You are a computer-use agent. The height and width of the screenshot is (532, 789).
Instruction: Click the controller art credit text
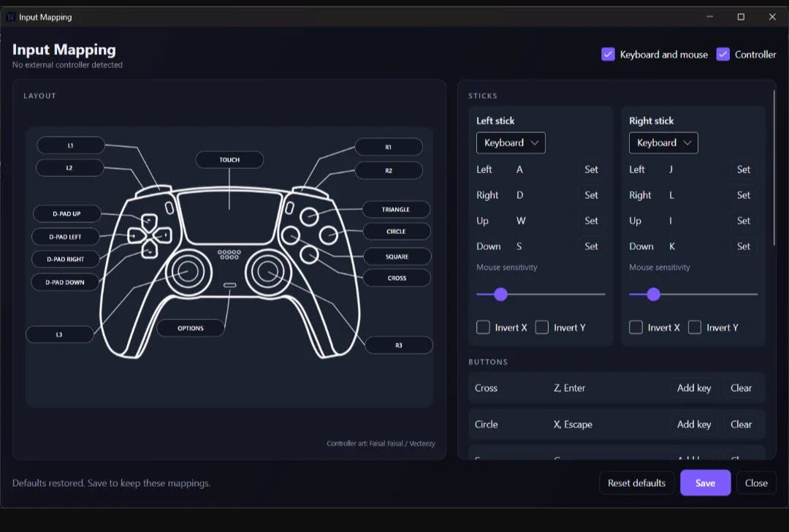click(381, 444)
